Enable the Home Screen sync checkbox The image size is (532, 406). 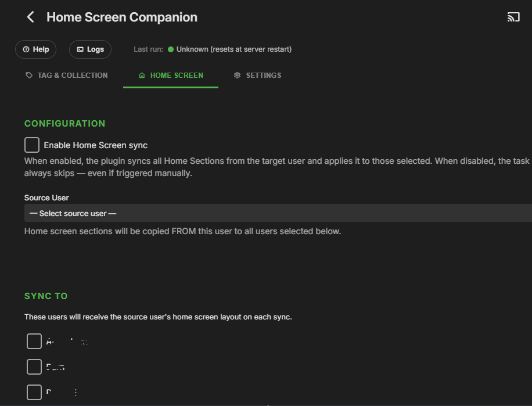tap(32, 145)
